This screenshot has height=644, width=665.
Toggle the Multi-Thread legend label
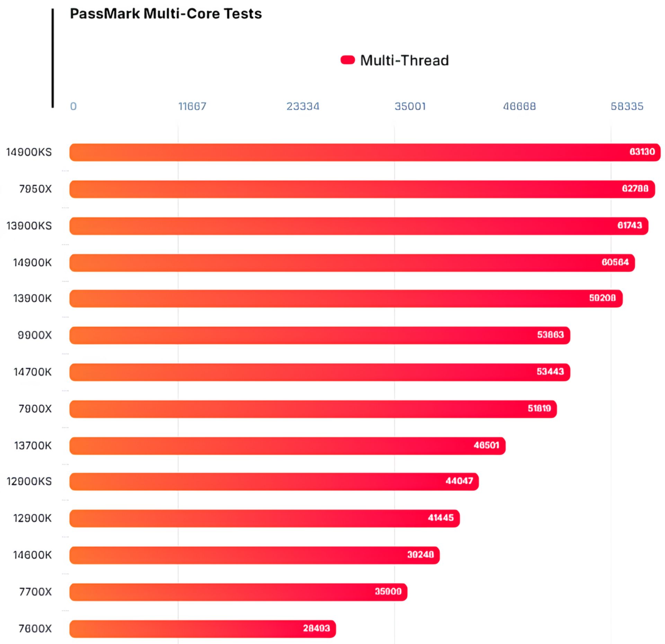[x=404, y=61]
